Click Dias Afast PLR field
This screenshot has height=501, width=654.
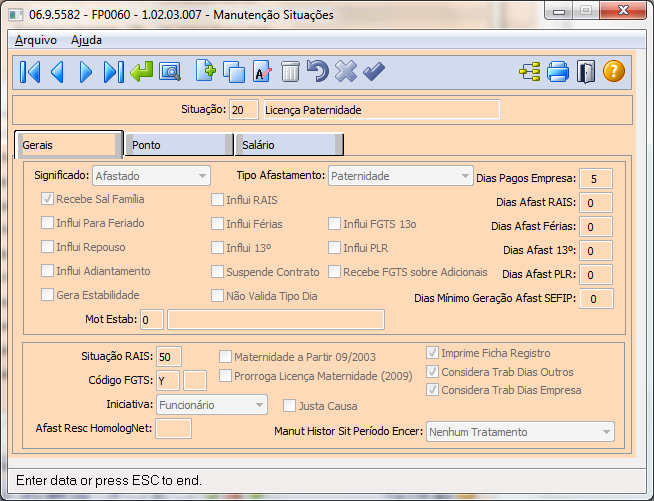click(x=596, y=275)
